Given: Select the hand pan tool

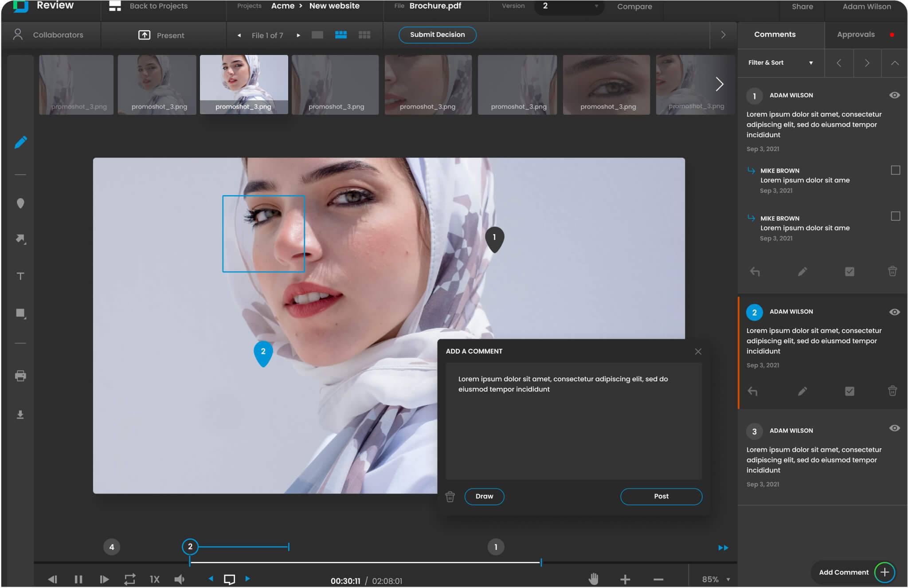Looking at the screenshot, I should (593, 579).
